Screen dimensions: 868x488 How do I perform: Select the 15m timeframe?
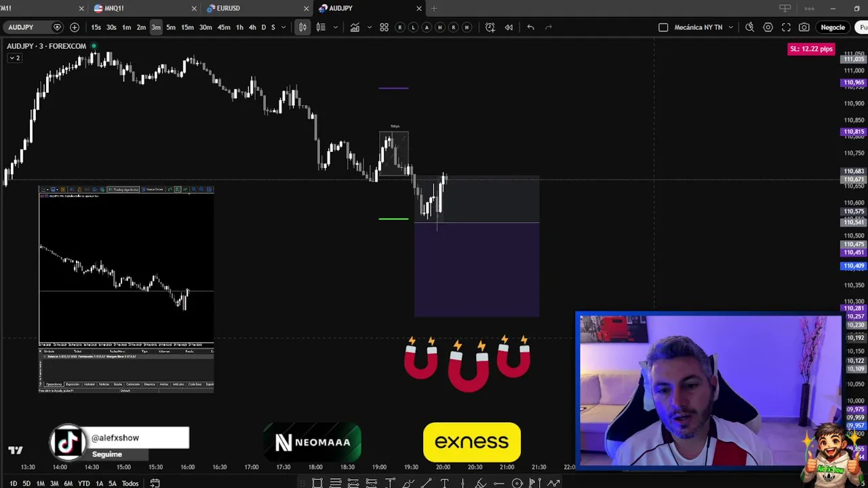click(187, 27)
